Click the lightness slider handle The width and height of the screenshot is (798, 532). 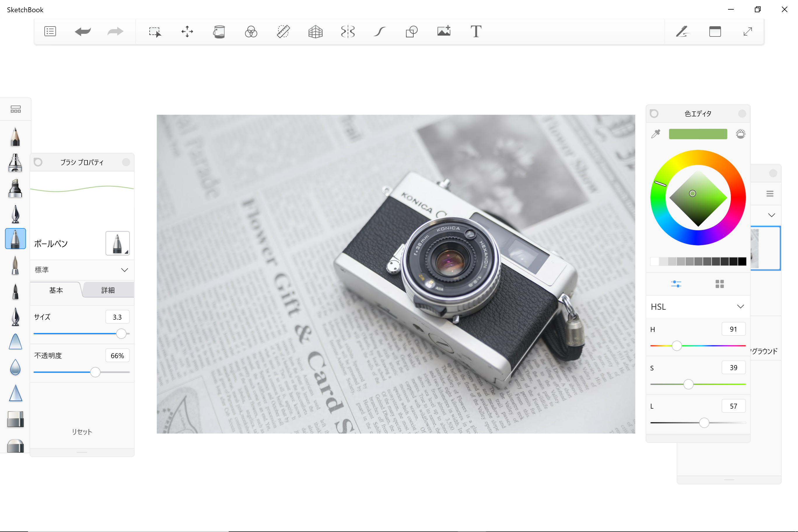coord(704,423)
